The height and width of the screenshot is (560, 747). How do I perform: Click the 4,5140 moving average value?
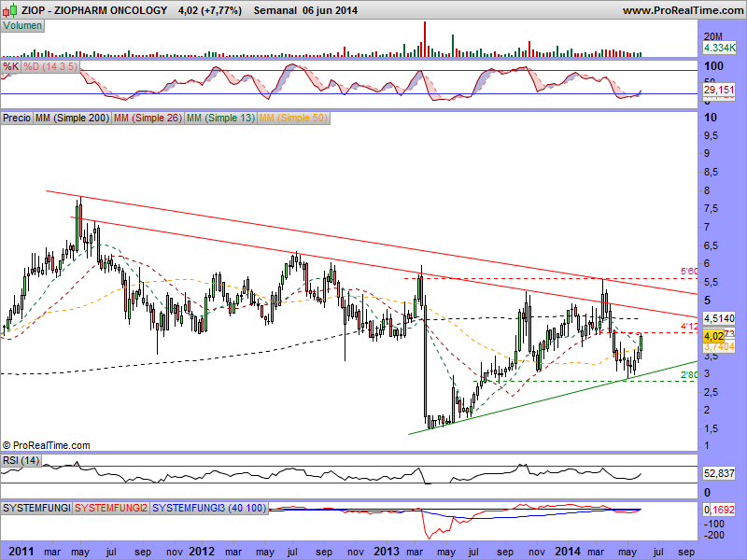click(x=719, y=318)
